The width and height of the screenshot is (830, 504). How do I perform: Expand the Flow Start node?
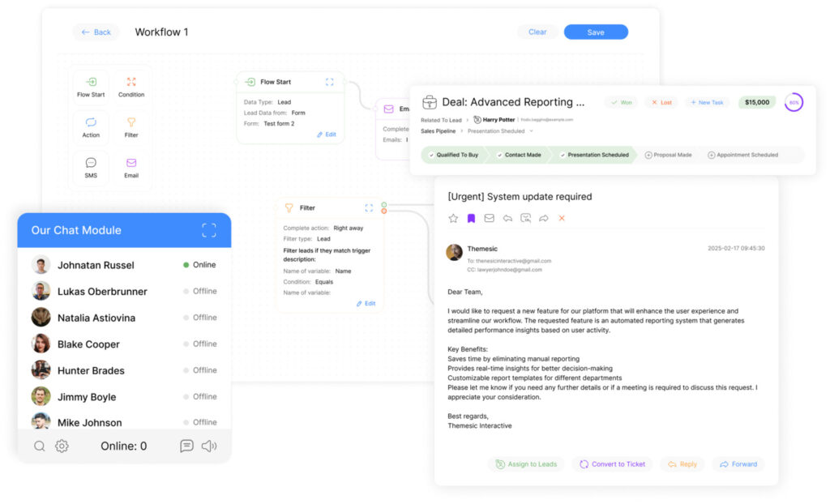[x=329, y=82]
